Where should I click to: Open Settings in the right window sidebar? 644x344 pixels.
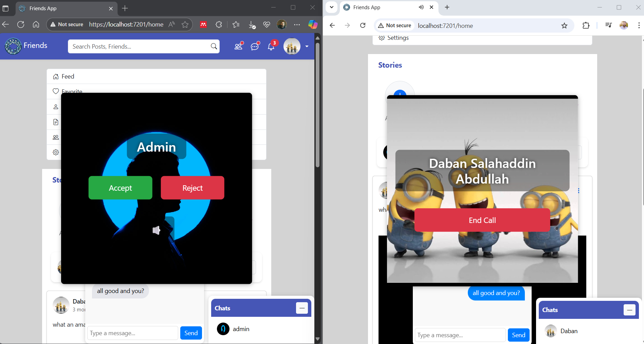[398, 38]
